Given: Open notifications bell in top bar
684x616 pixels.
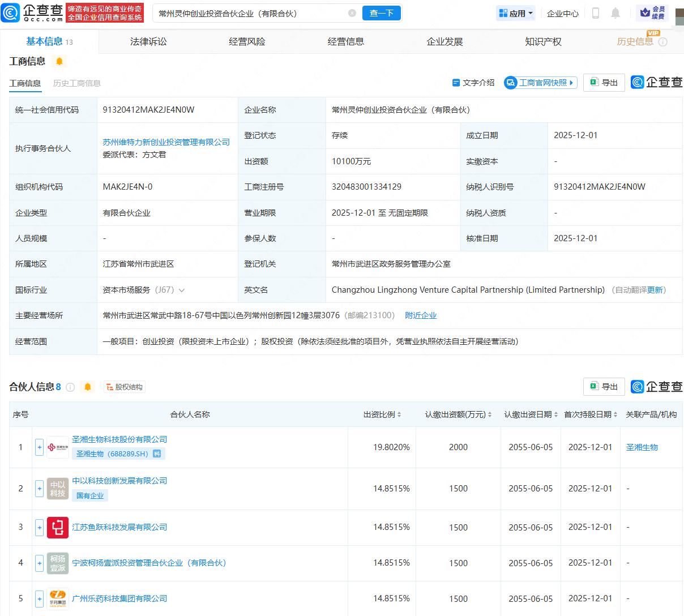Looking at the screenshot, I should pyautogui.click(x=615, y=13).
